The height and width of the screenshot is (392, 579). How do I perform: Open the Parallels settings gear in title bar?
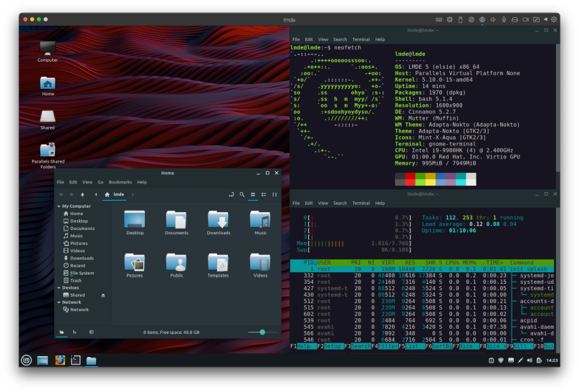click(x=554, y=19)
